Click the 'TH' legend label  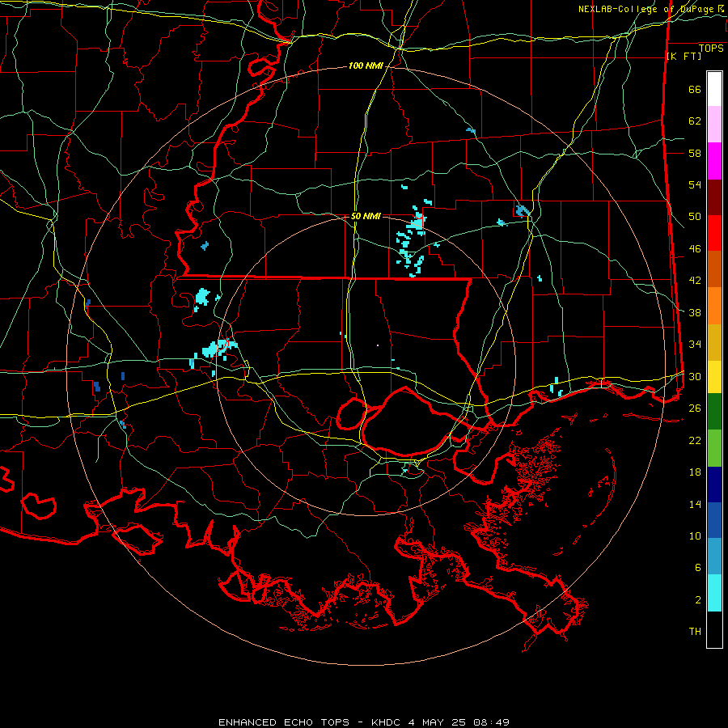point(695,632)
